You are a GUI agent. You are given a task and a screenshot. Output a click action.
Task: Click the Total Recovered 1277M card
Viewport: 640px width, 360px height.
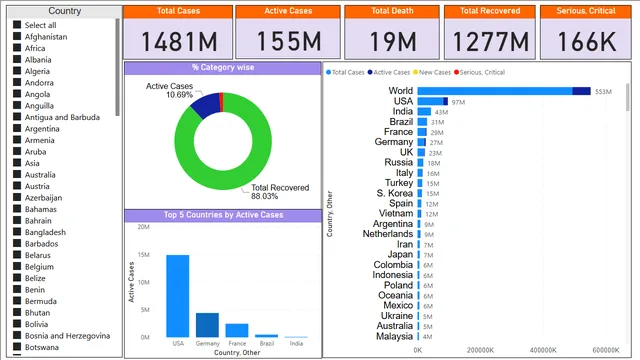click(490, 32)
